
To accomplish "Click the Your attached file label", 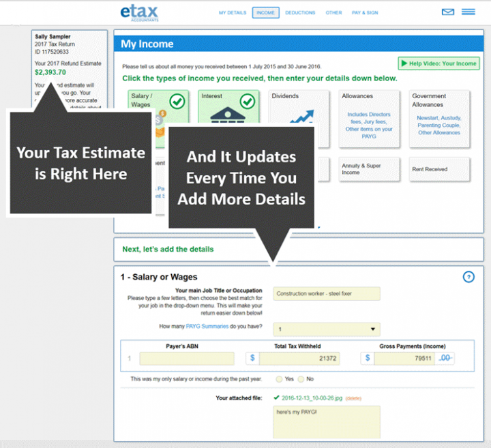I will tap(239, 398).
